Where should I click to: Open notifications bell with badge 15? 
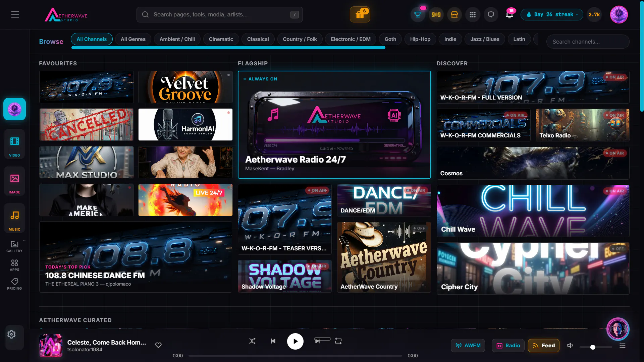pyautogui.click(x=509, y=14)
